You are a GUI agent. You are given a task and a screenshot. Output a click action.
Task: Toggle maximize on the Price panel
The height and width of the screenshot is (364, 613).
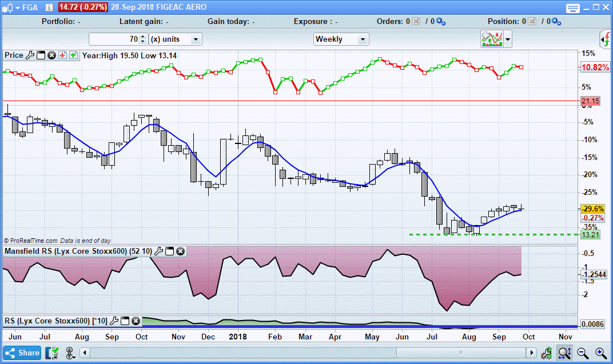pos(41,55)
